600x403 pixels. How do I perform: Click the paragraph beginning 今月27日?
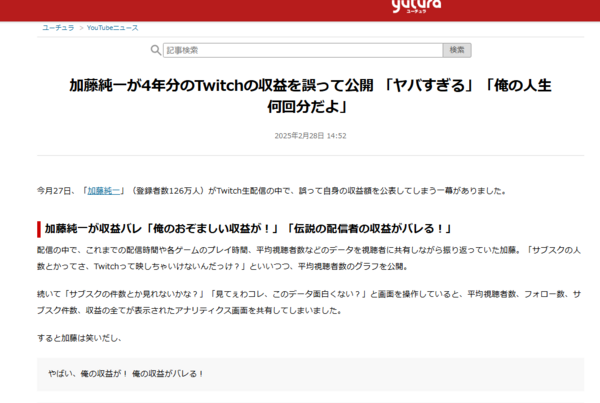point(272,191)
